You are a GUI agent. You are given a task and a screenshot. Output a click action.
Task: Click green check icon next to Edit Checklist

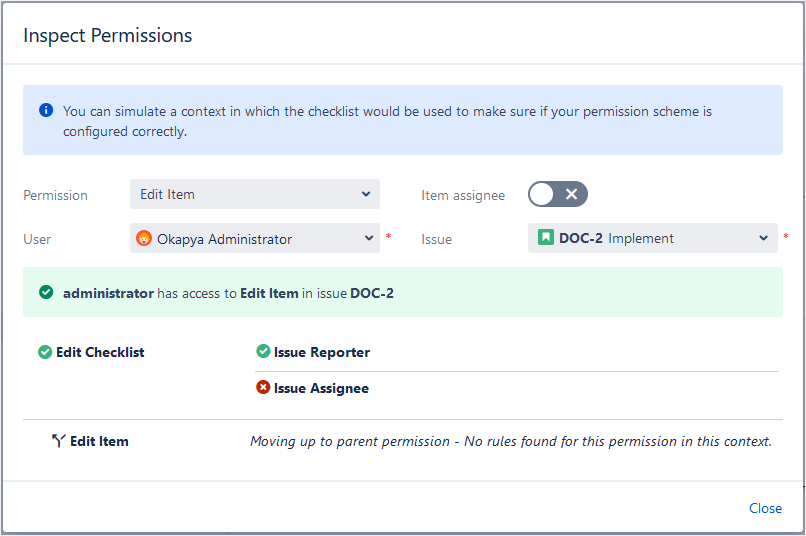click(x=45, y=352)
